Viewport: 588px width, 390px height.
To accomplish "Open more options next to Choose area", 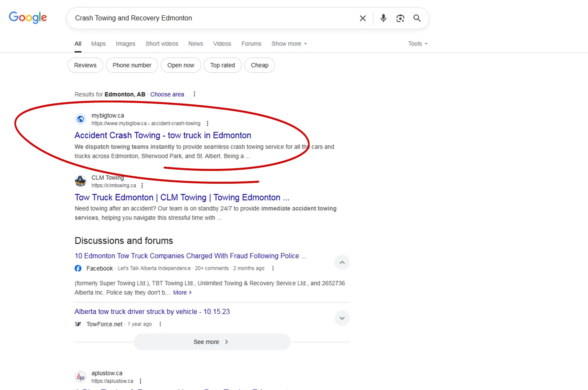I will point(194,94).
